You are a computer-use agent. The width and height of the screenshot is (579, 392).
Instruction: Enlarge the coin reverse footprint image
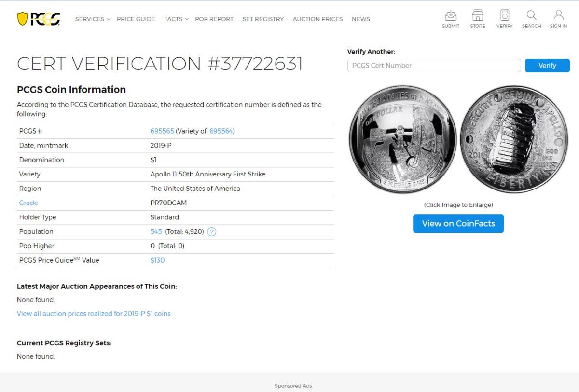pos(514,140)
